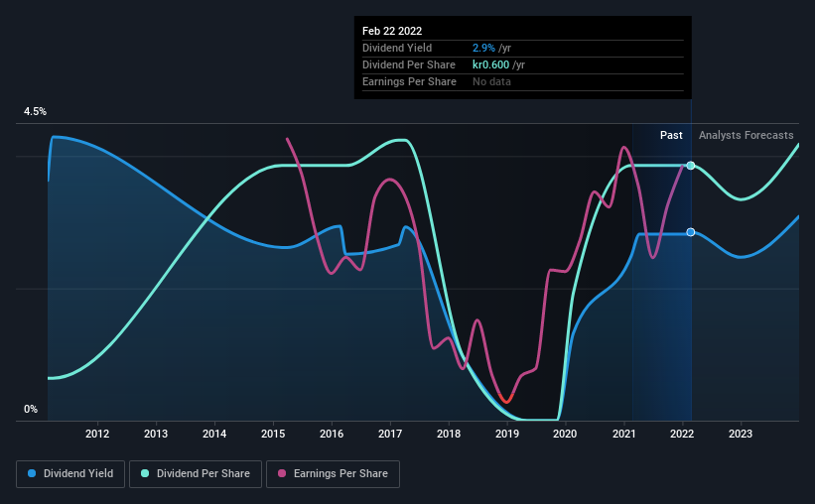Image resolution: width=815 pixels, height=504 pixels.
Task: Click the pink Earnings Per Share legend dot
Action: click(282, 473)
